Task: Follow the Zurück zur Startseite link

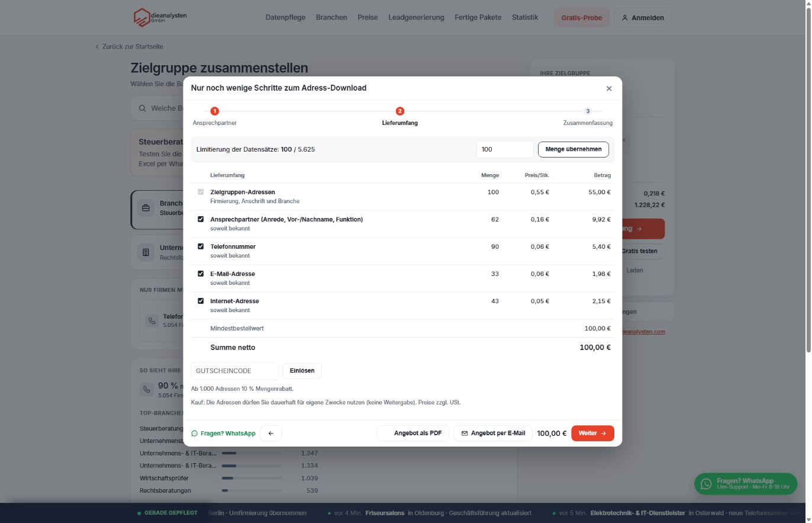Action: click(129, 46)
